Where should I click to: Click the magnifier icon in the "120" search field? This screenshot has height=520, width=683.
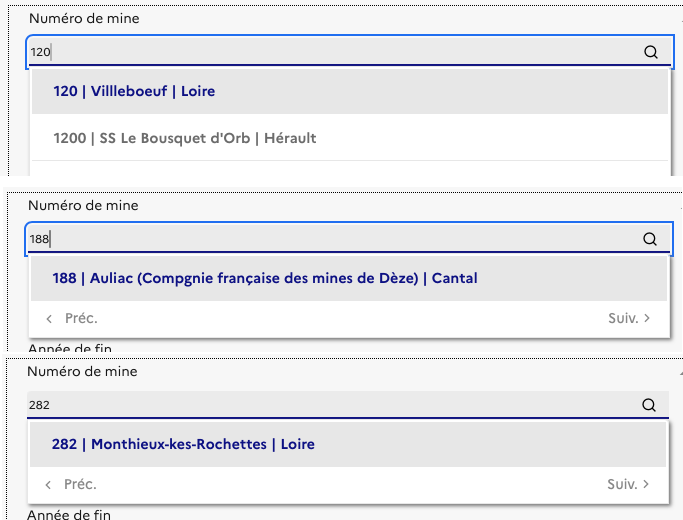pos(651,52)
